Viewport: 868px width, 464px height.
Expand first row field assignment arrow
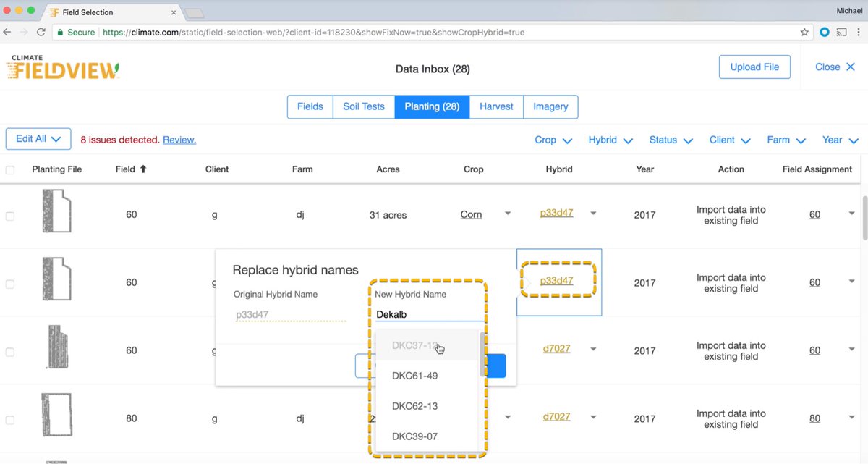click(851, 214)
